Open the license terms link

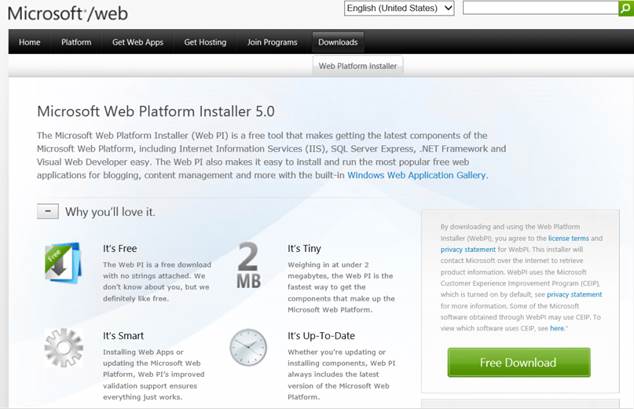coord(568,238)
